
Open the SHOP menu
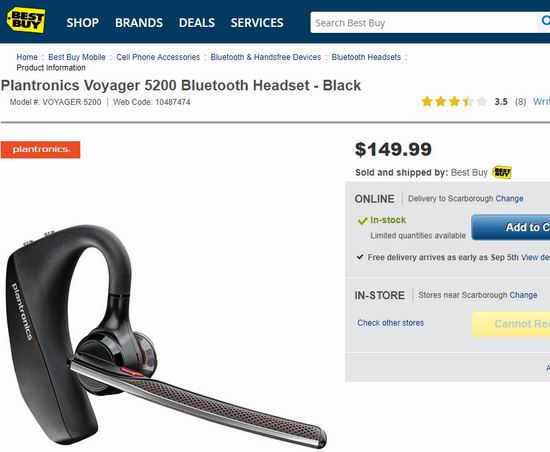[x=82, y=23]
